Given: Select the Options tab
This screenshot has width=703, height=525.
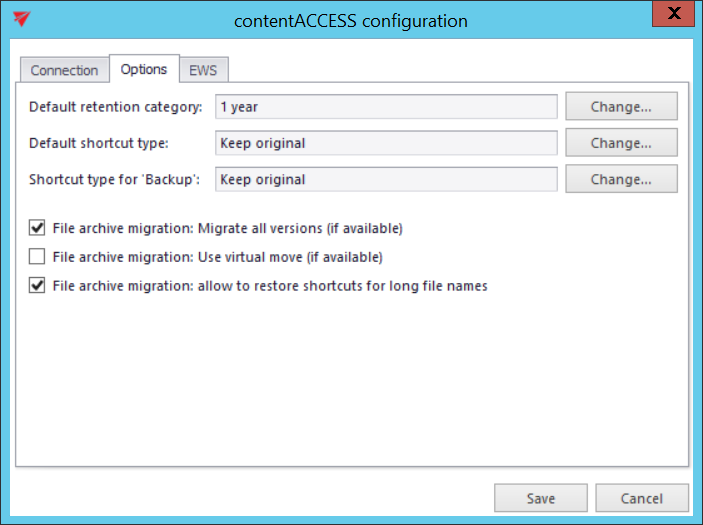Looking at the screenshot, I should [144, 69].
